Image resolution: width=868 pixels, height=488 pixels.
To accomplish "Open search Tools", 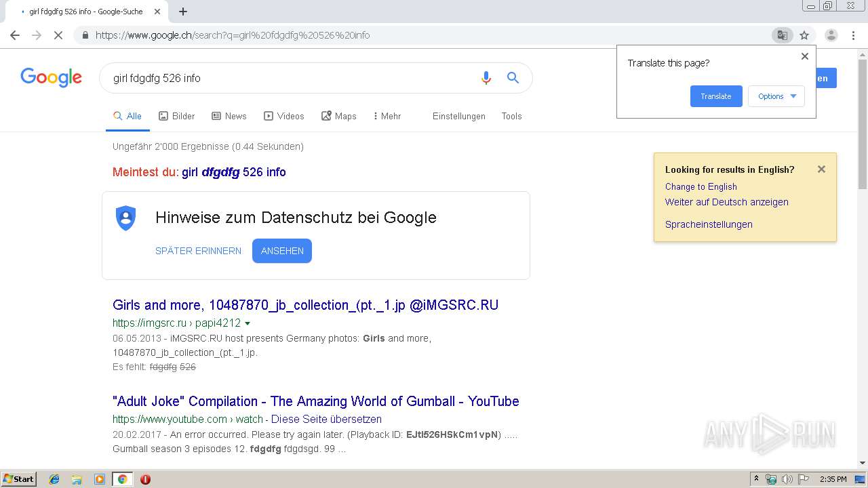I will [511, 116].
